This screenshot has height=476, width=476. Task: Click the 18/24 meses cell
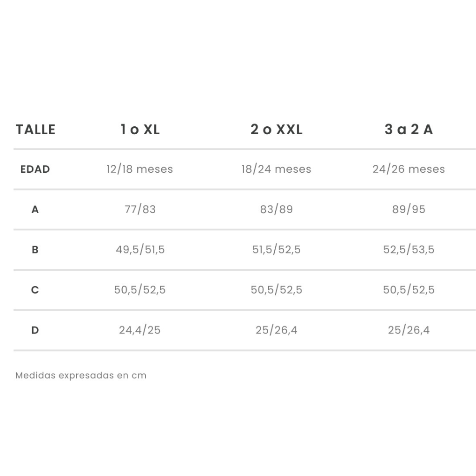(x=276, y=169)
